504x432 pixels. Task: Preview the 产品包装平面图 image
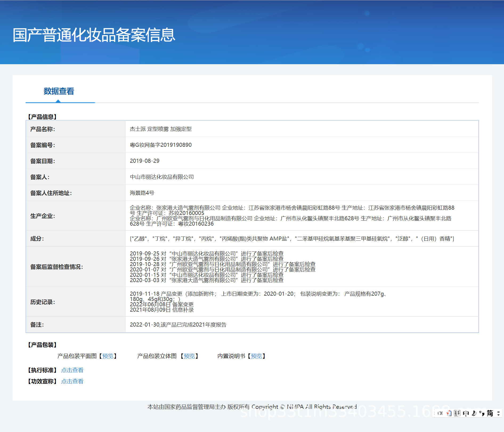108,356
